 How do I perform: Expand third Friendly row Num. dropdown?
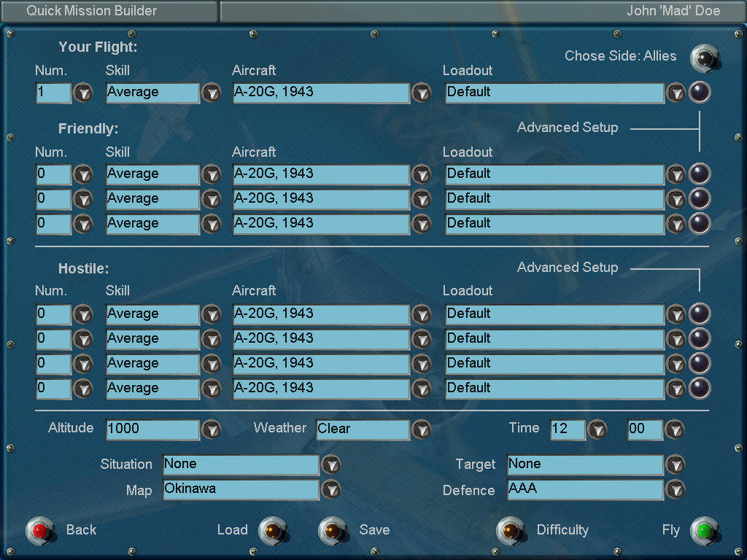[x=83, y=225]
